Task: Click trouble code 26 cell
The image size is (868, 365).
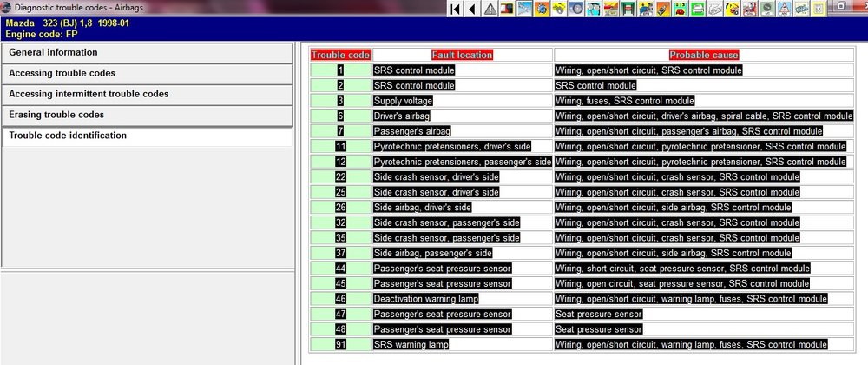Action: tap(340, 207)
